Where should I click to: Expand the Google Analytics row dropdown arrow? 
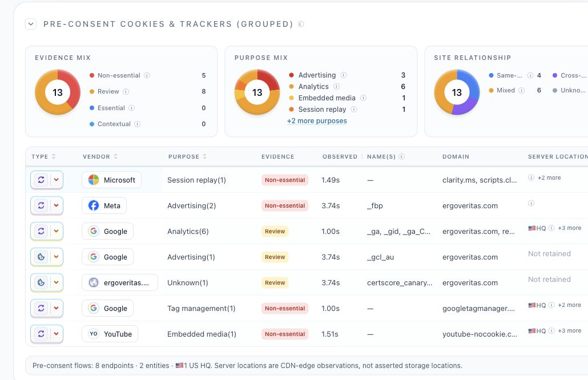coord(57,231)
